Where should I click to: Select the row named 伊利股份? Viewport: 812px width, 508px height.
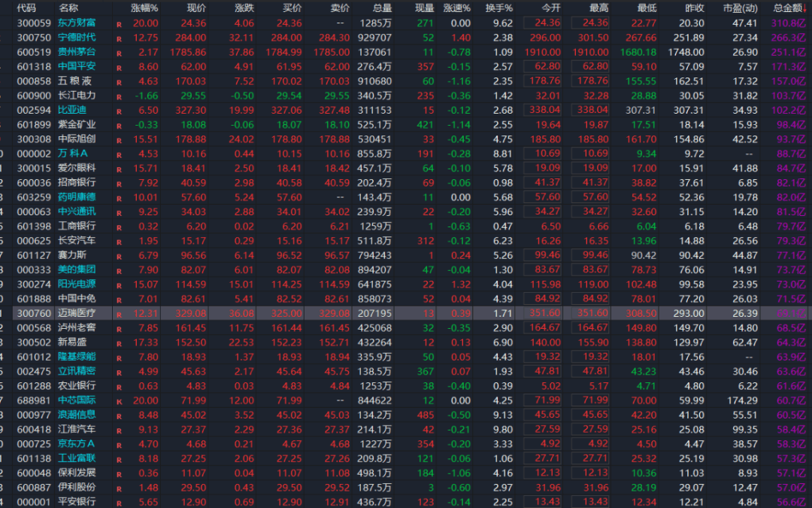406,487
